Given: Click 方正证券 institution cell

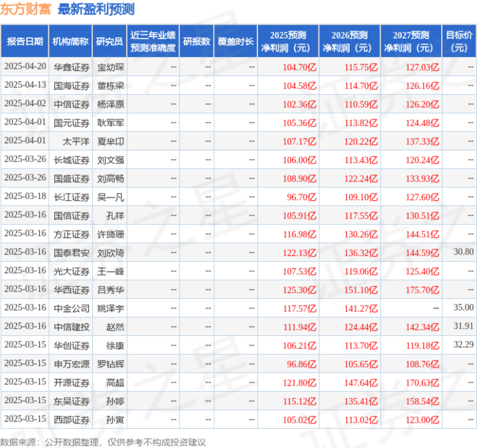Looking at the screenshot, I should (x=72, y=234).
